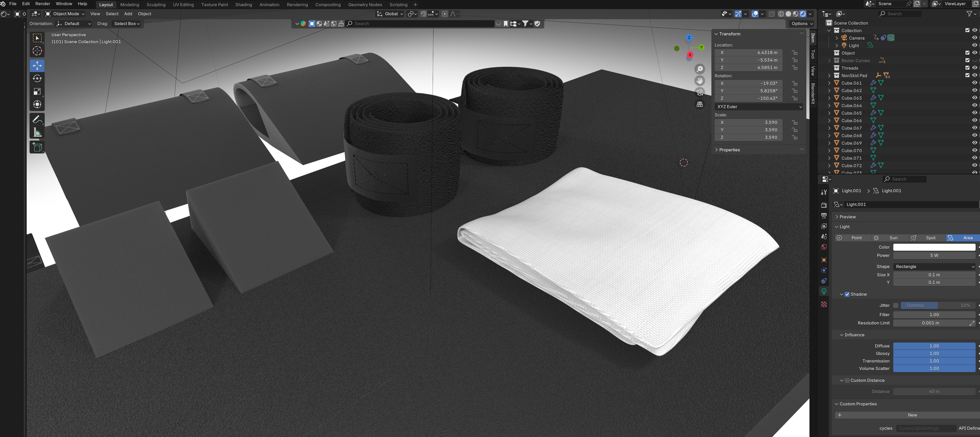Click New under Custom Properties
980x437 pixels.
[912, 415]
